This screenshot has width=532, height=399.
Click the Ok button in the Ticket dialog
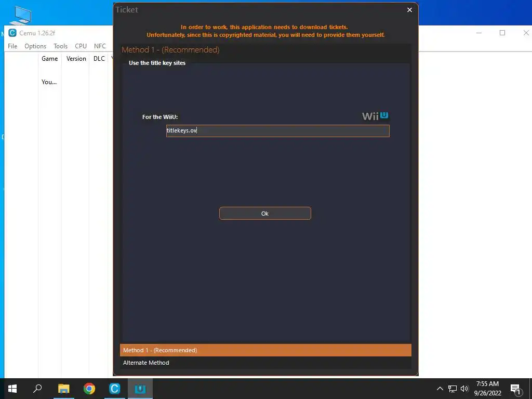click(x=265, y=214)
